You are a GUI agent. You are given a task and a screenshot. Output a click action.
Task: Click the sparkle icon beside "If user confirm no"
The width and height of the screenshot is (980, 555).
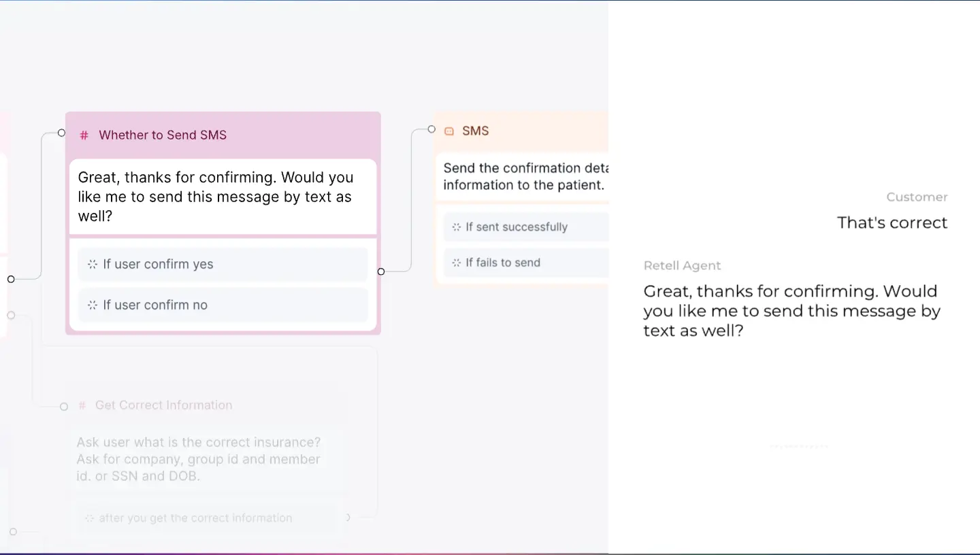tap(93, 305)
